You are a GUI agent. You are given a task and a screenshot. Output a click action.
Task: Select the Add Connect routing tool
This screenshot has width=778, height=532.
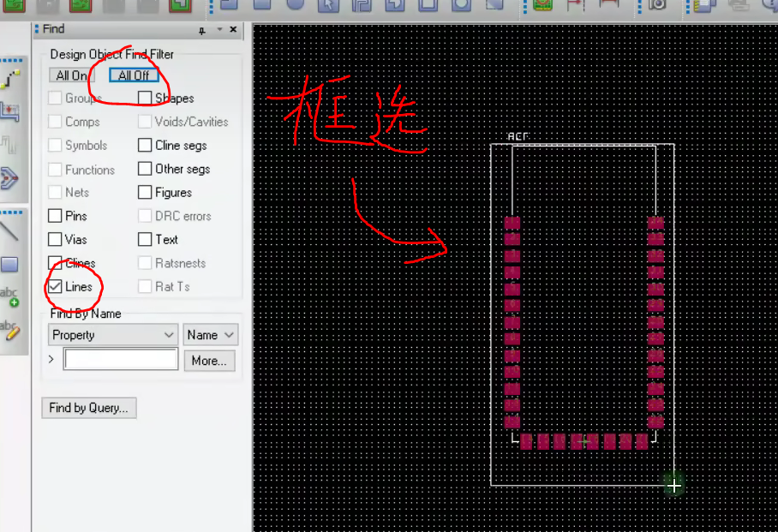[10, 80]
